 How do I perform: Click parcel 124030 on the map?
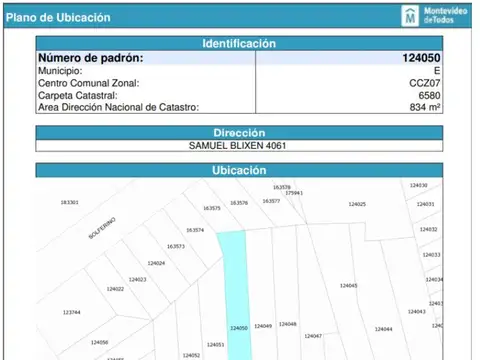click(x=418, y=185)
